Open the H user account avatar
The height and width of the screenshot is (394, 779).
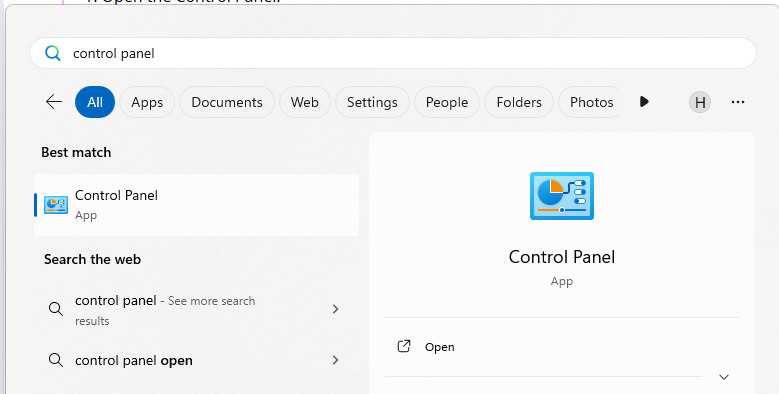point(700,102)
